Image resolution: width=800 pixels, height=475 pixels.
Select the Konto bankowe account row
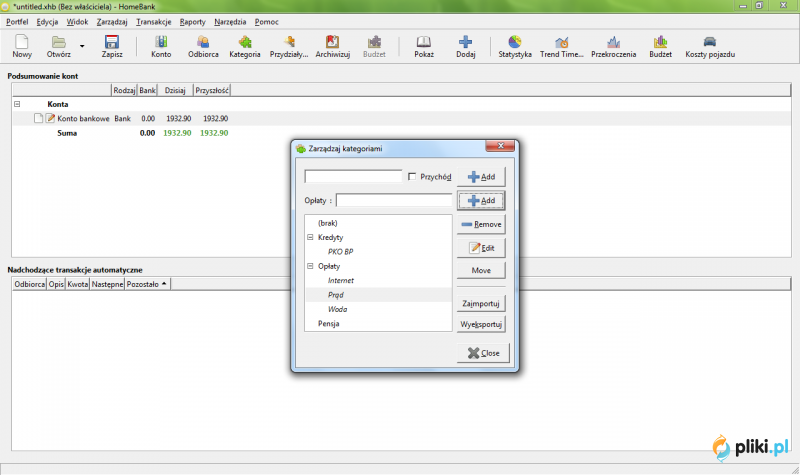(x=402, y=118)
